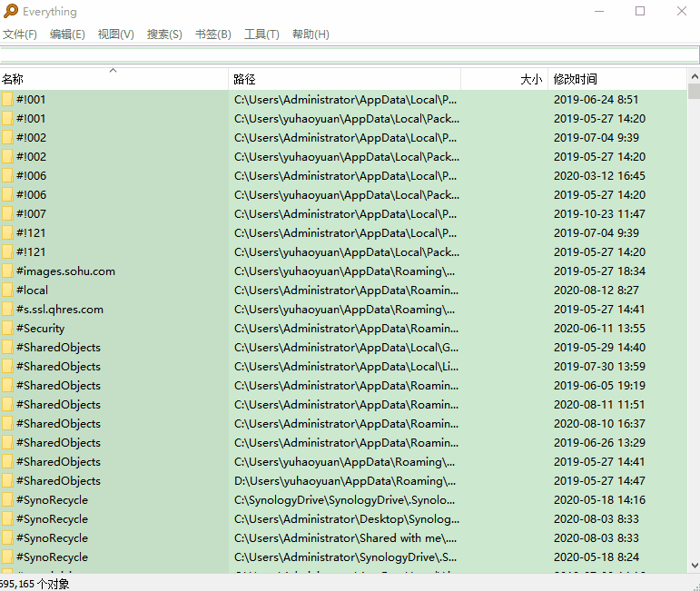Click modified time 2019-05-27 18:34

pos(599,271)
